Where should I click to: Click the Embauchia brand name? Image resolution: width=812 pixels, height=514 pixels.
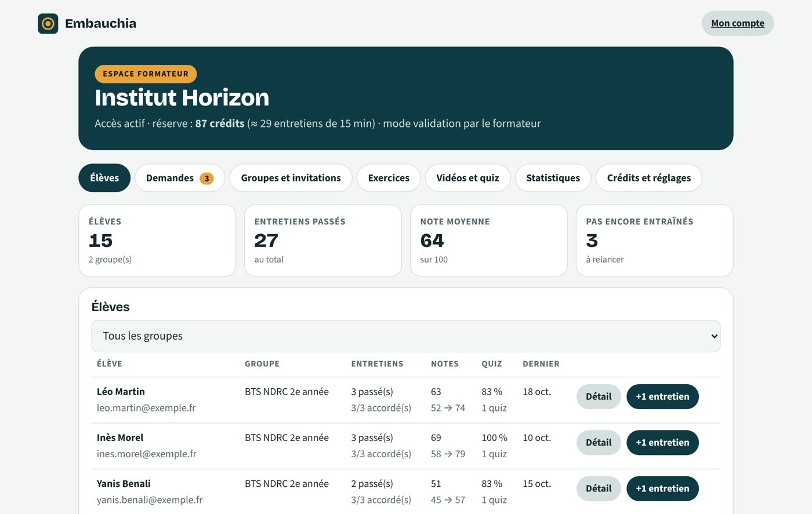click(101, 24)
